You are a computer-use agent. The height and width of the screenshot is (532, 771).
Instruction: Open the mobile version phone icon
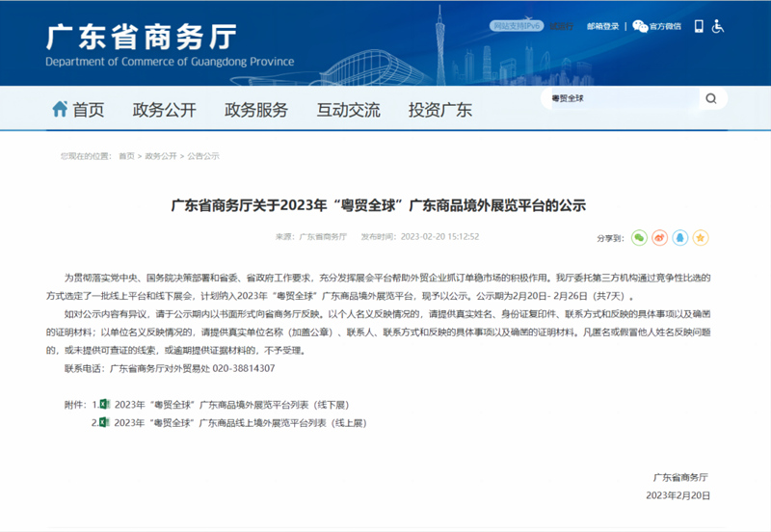(697, 26)
